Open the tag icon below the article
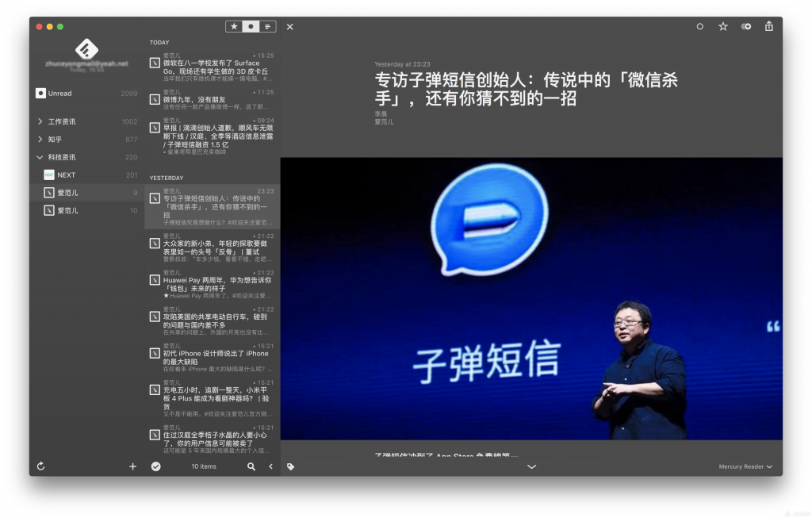The image size is (812, 518). pyautogui.click(x=290, y=466)
